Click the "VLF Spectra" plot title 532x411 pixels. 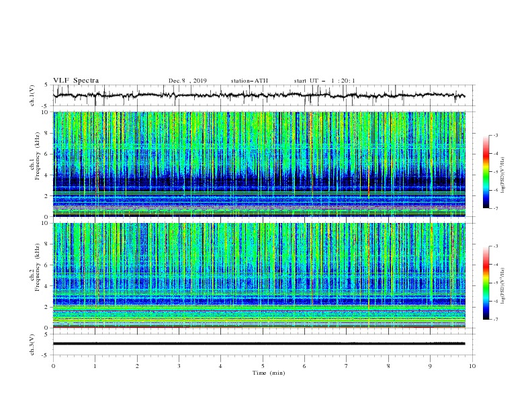(76, 81)
